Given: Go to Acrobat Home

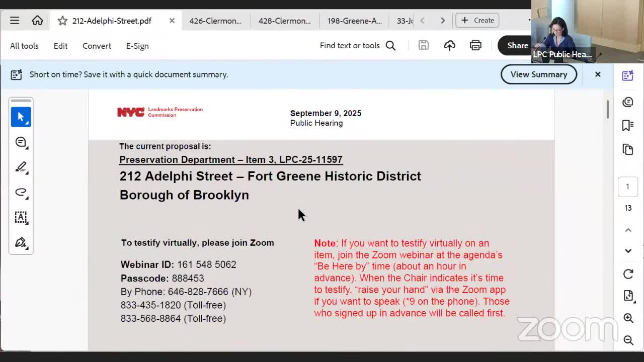Looking at the screenshot, I should coord(37,21).
